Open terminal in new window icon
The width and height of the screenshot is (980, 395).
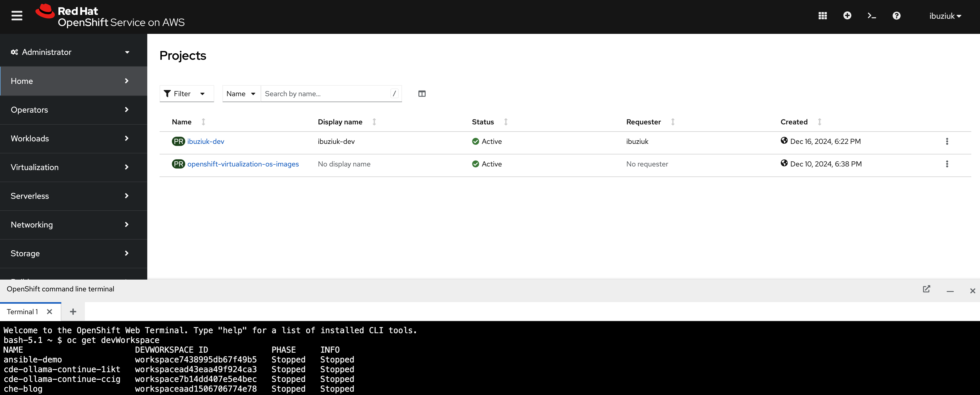(926, 289)
